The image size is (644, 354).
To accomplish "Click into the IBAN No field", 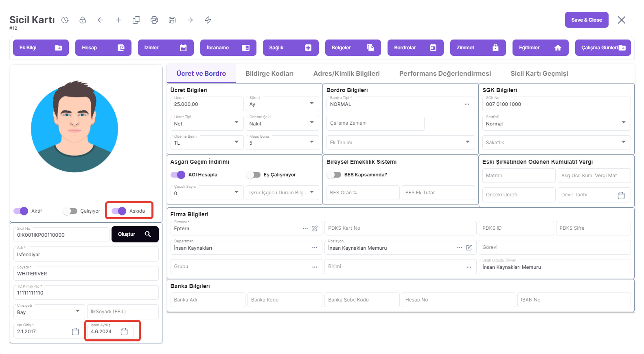I will pos(574,300).
